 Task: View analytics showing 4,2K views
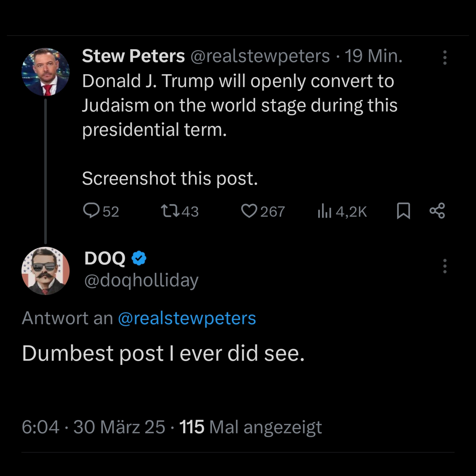tap(324, 211)
